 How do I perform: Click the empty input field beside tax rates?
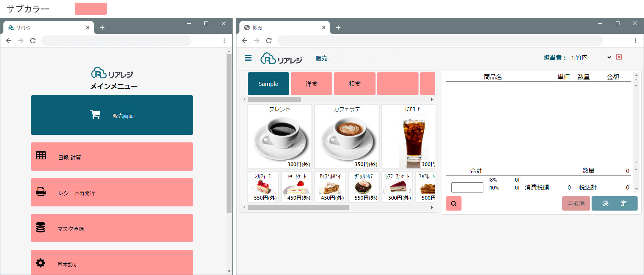(x=467, y=187)
